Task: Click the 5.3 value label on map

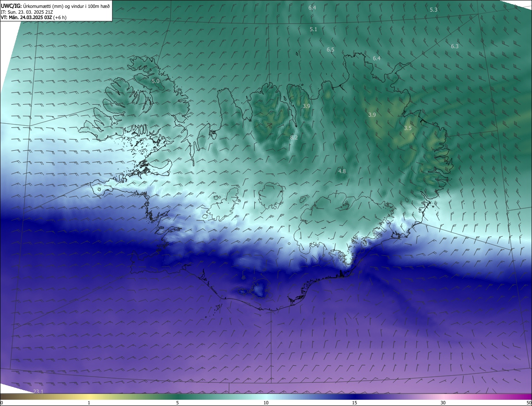Action: tap(433, 10)
